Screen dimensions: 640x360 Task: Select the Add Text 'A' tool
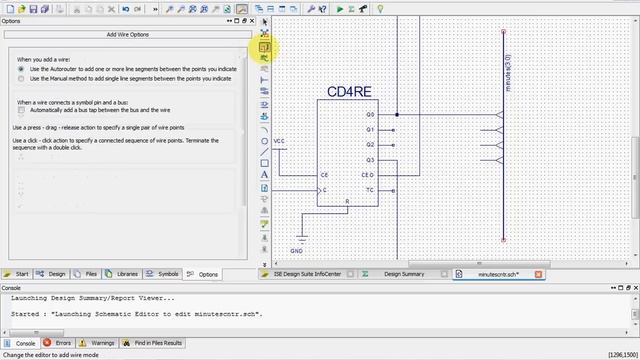click(264, 175)
